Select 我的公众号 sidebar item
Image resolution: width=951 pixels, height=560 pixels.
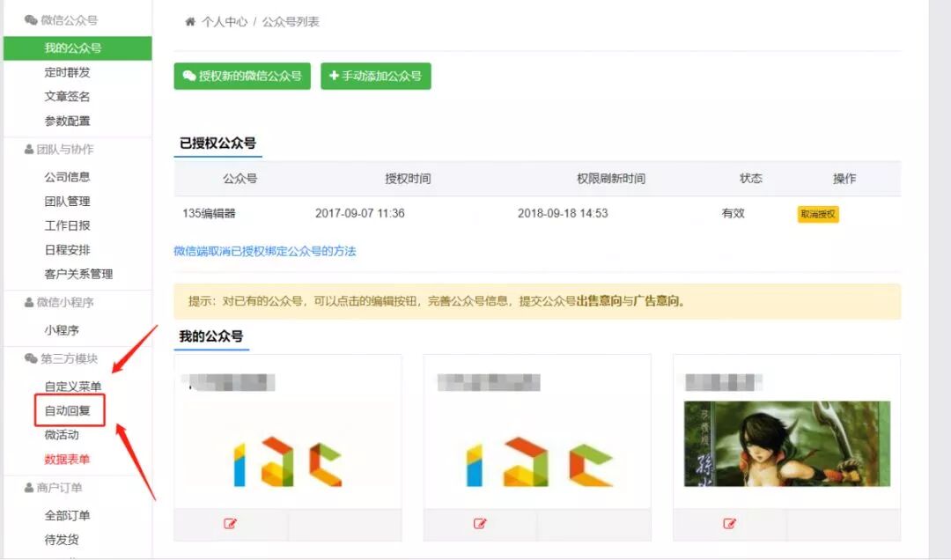72,48
